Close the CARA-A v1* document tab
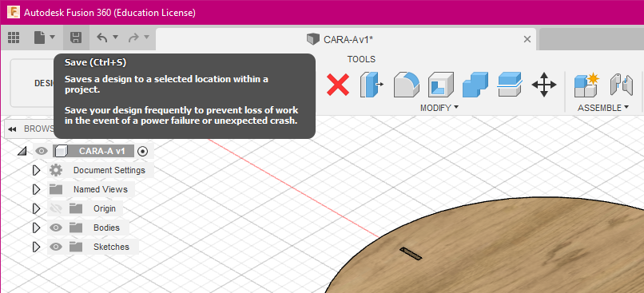 (527, 39)
